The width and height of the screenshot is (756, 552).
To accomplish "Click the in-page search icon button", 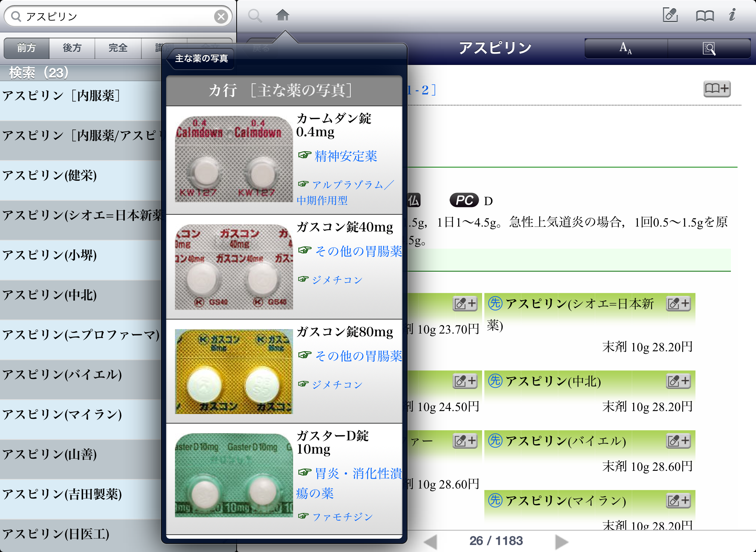I will (709, 48).
